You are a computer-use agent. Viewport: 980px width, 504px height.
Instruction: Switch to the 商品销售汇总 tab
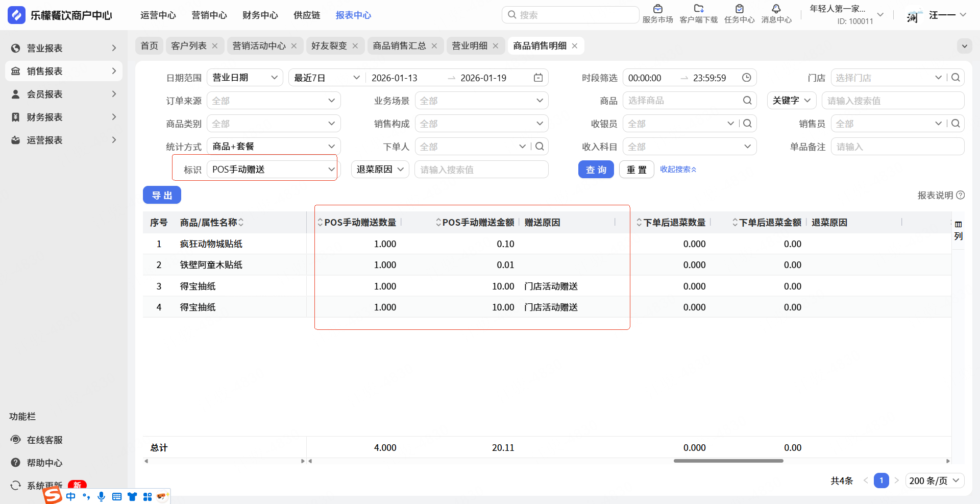tap(399, 46)
